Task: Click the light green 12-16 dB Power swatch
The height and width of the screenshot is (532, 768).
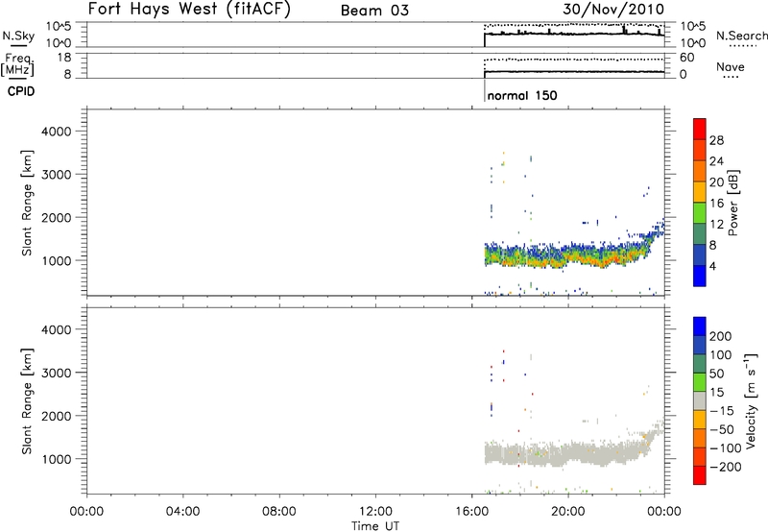Action: [x=700, y=212]
